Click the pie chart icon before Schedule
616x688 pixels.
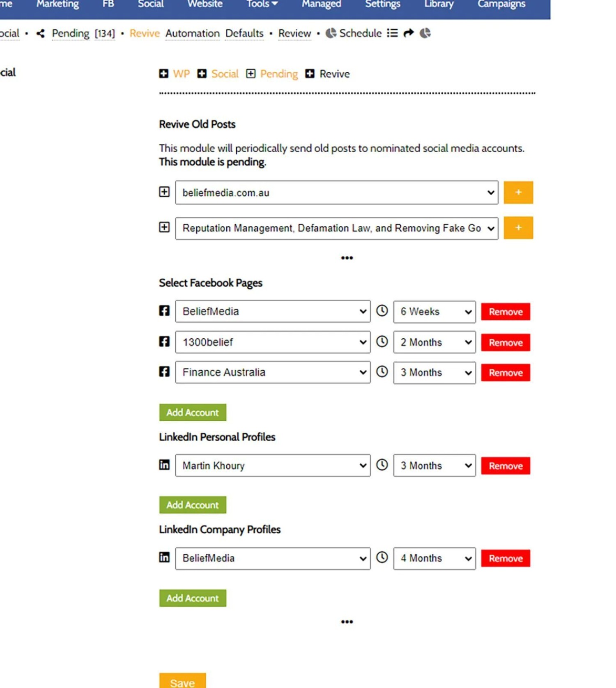click(331, 33)
